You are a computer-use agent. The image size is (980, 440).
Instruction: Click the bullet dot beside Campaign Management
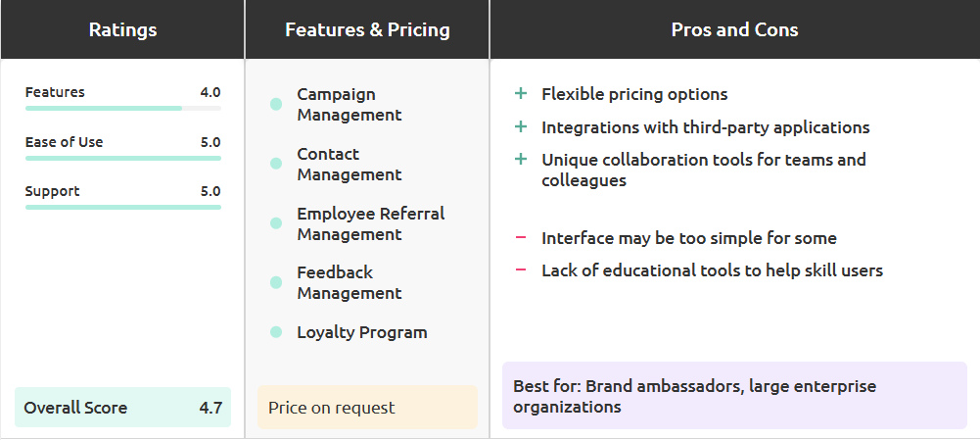276,105
